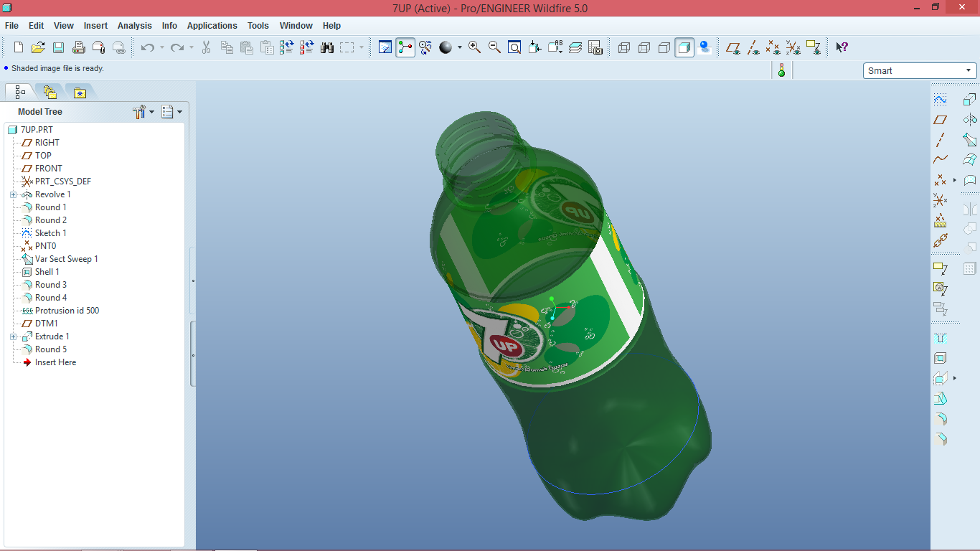
Task: Select Var Sect Sweep 1 in Model Tree
Action: tap(66, 259)
